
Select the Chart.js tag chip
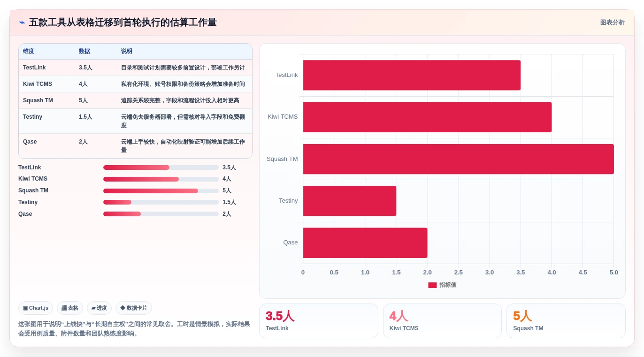coord(36,308)
